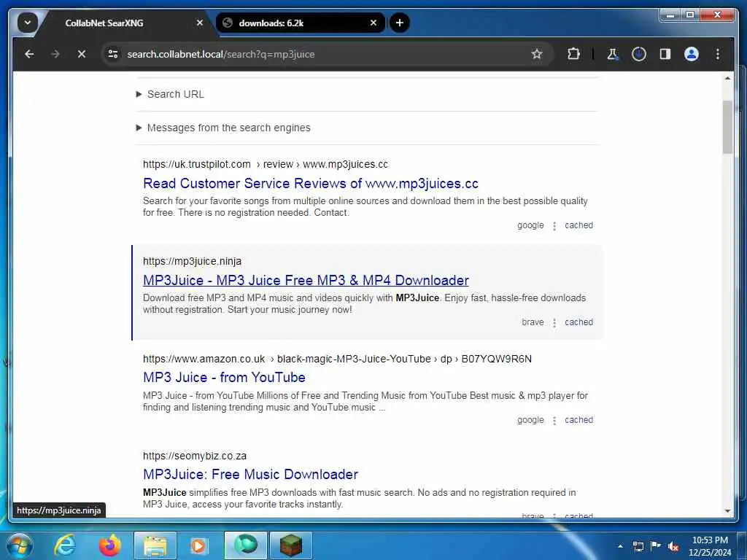Click google engine label on trustpilot result
Viewport: 747px width, 560px height.
point(530,225)
